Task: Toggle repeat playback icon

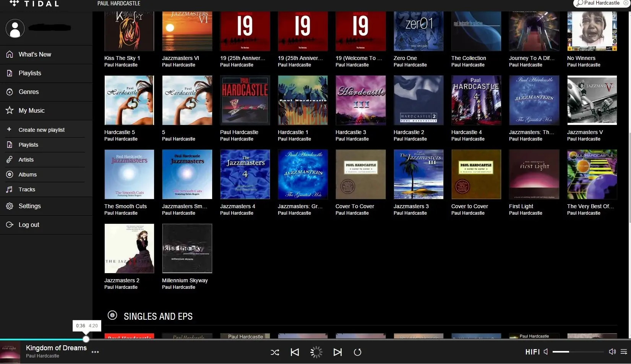Action: pyautogui.click(x=358, y=352)
